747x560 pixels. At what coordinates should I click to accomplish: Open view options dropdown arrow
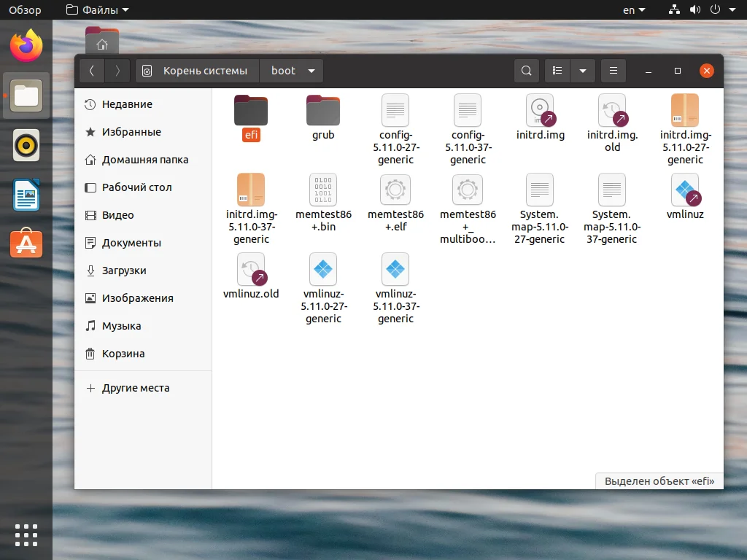(582, 71)
